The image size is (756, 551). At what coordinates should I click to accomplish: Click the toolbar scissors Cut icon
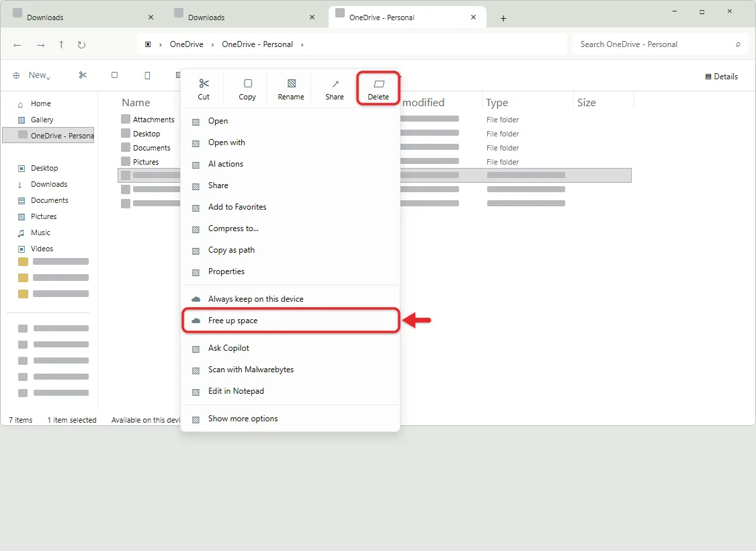pyautogui.click(x=83, y=75)
